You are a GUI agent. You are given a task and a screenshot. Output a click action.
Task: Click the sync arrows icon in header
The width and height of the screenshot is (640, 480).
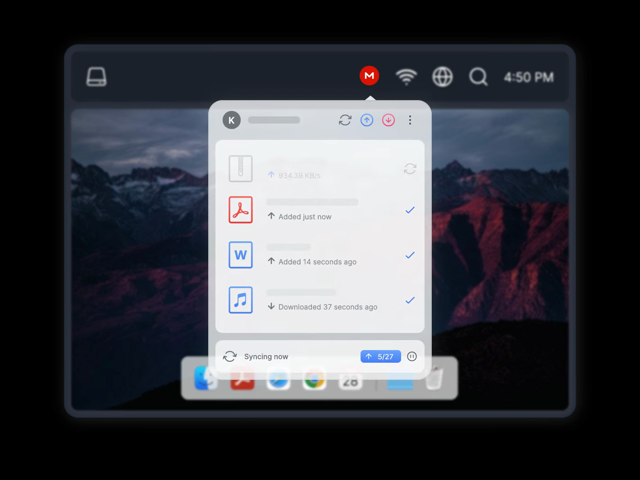point(345,120)
